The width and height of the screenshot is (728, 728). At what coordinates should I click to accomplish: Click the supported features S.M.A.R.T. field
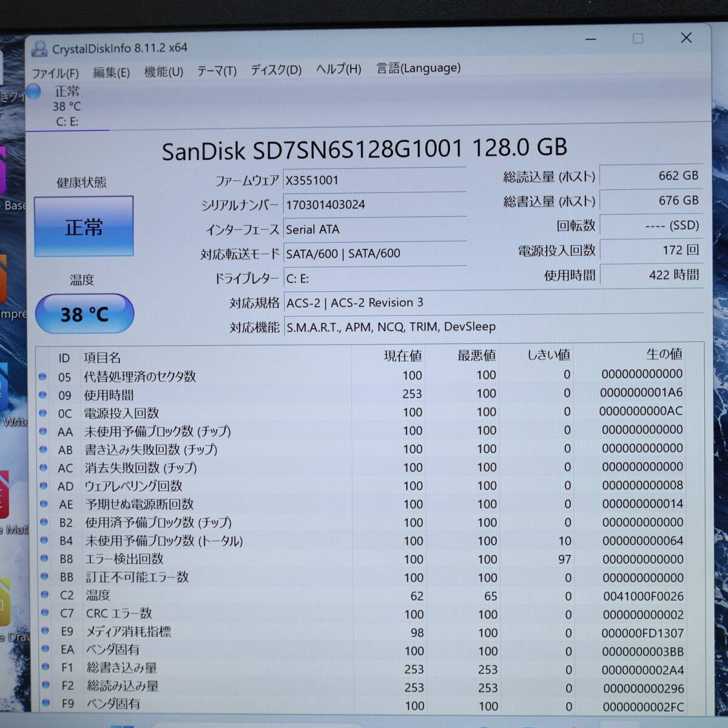[x=493, y=326]
